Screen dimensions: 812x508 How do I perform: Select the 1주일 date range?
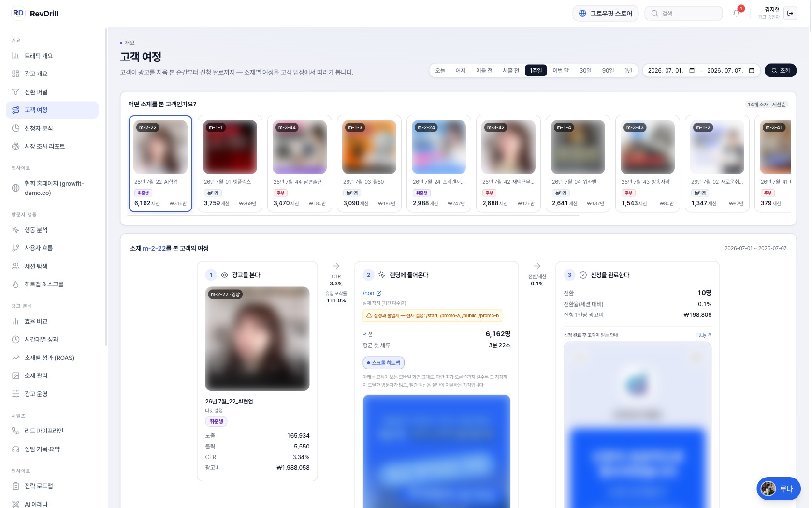point(536,71)
